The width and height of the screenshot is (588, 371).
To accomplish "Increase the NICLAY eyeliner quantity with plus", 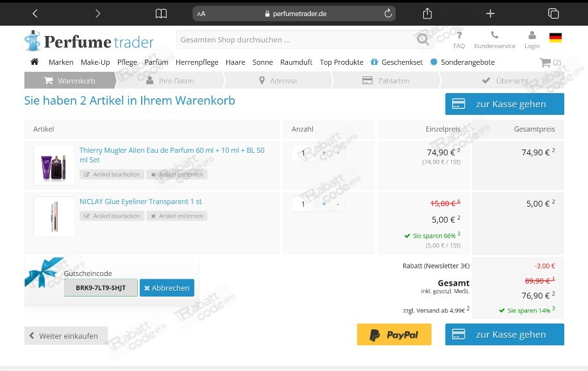I will 324,204.
